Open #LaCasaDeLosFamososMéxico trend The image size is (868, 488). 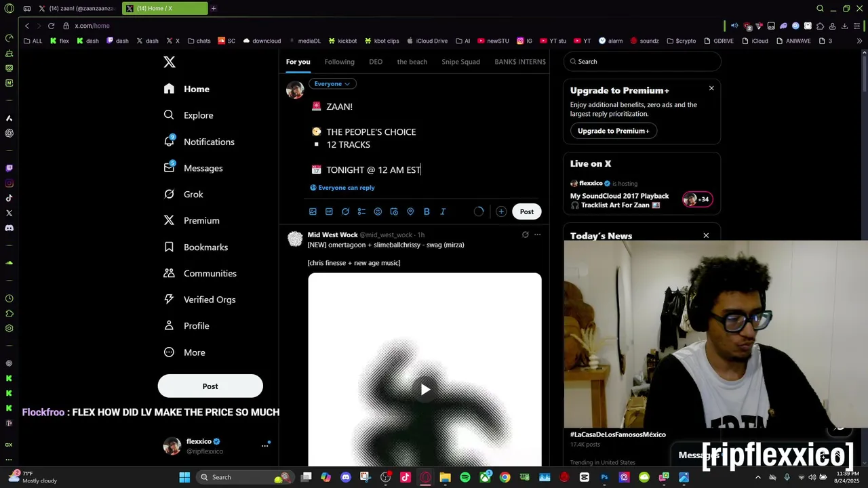click(618, 434)
